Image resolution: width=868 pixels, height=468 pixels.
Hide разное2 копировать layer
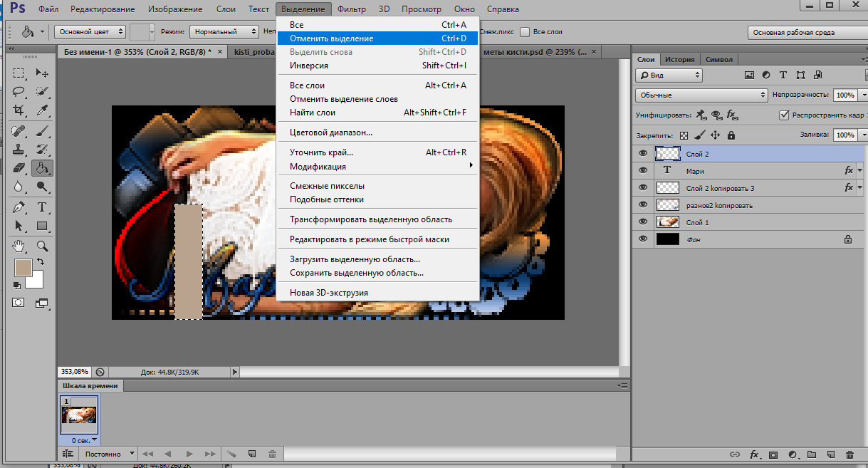coord(643,205)
